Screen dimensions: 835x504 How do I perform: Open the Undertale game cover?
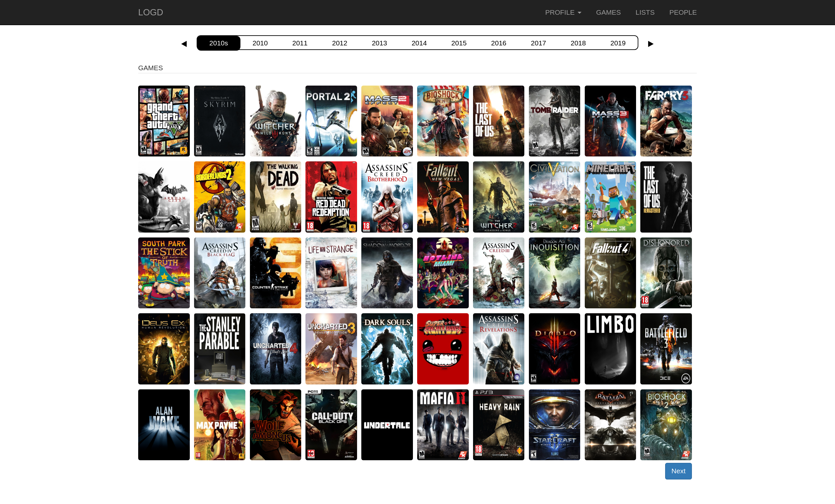click(x=387, y=425)
